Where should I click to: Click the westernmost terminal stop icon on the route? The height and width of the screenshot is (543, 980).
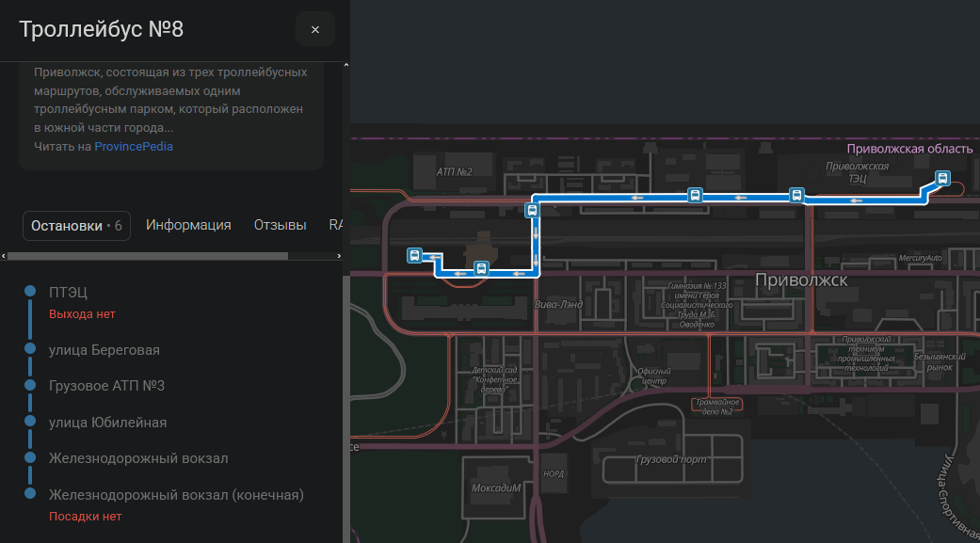pyautogui.click(x=413, y=255)
